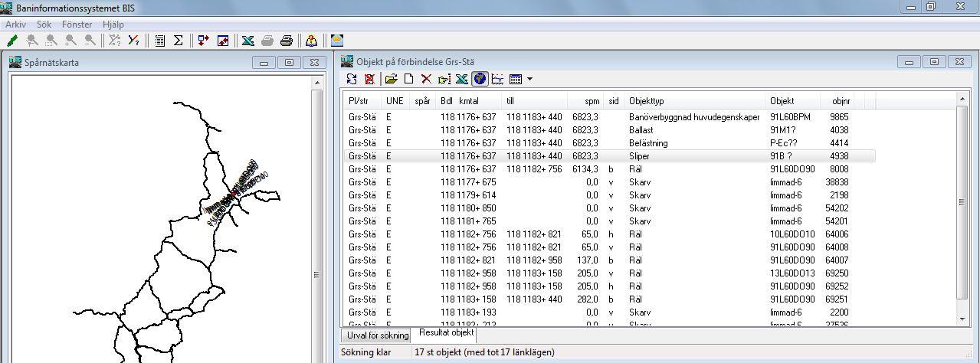Click spm value 137,0
This screenshot has width=980, height=363.
(x=588, y=260)
